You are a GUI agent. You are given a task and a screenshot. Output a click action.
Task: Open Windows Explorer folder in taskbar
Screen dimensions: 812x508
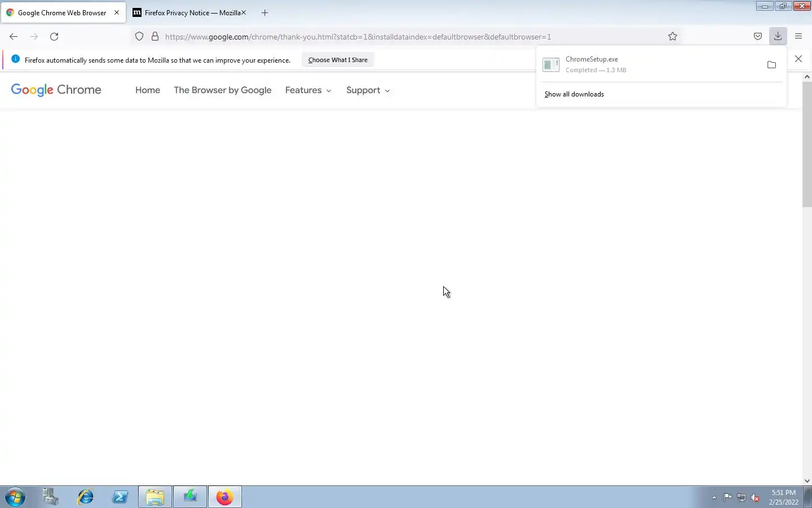(x=155, y=497)
